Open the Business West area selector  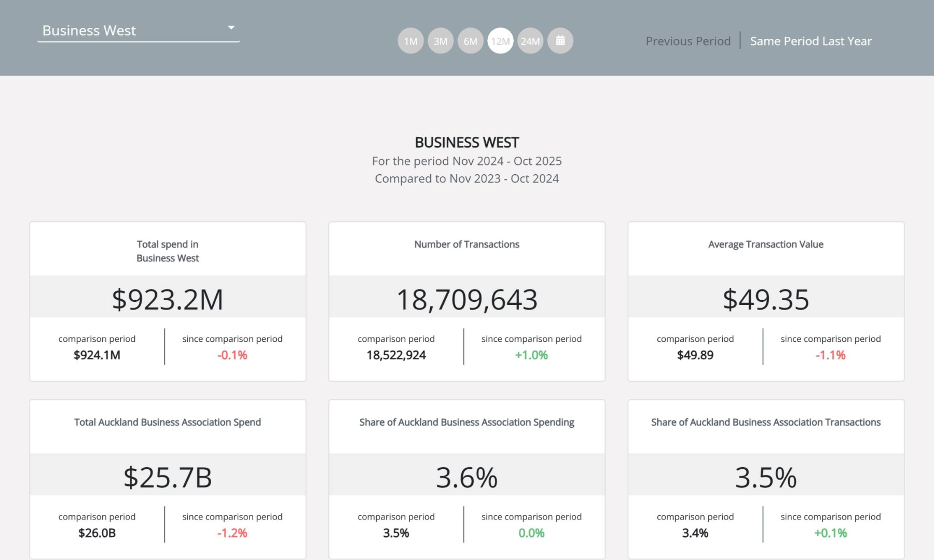(139, 31)
